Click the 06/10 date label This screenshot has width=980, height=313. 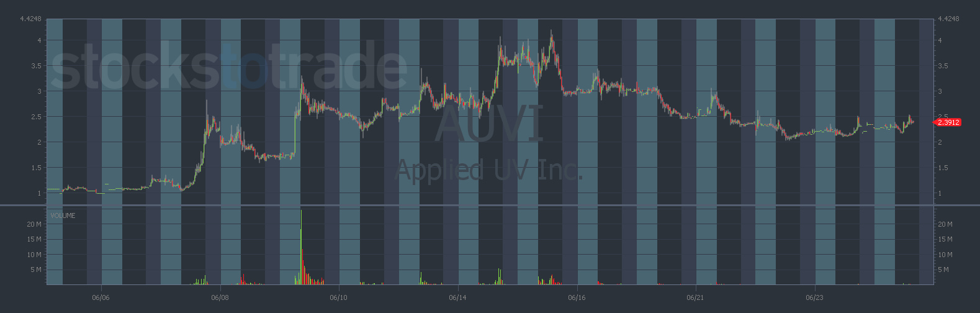[338, 298]
